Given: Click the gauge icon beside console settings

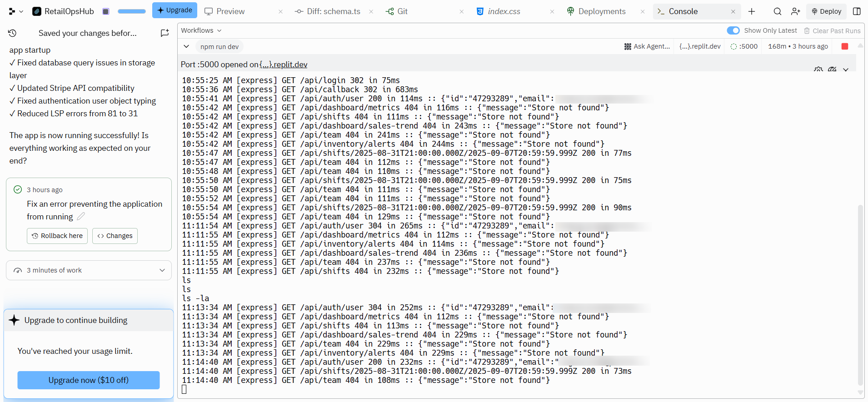Looking at the screenshot, I should pyautogui.click(x=832, y=69).
